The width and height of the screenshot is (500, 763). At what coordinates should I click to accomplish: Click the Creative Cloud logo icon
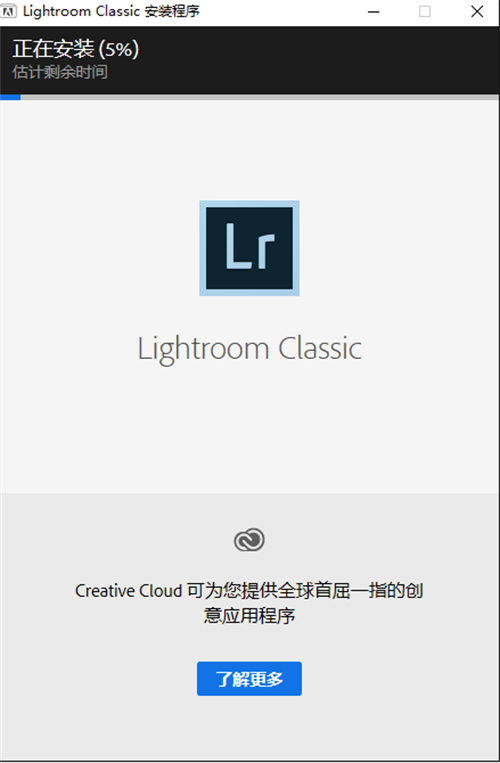[x=249, y=540]
